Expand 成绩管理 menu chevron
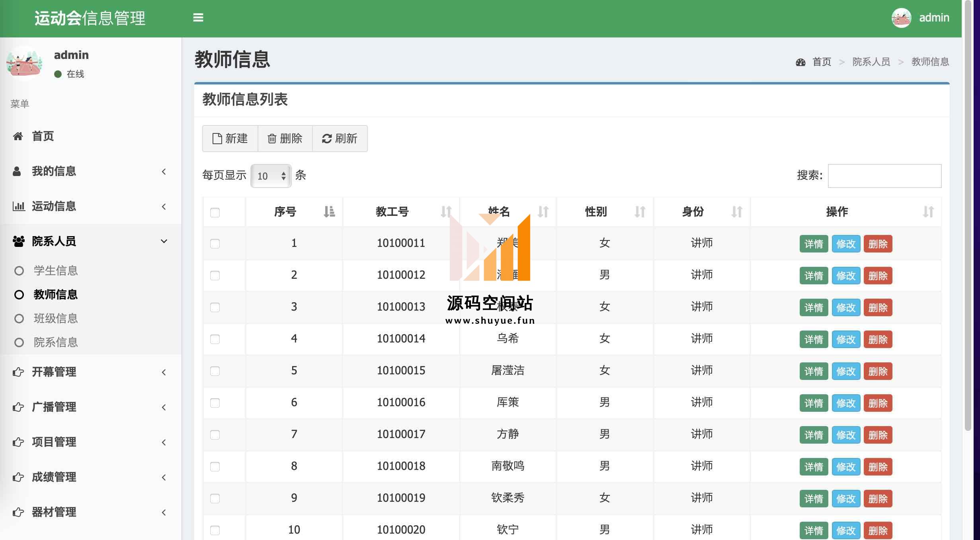Screen dimensions: 980x540 coord(164,477)
